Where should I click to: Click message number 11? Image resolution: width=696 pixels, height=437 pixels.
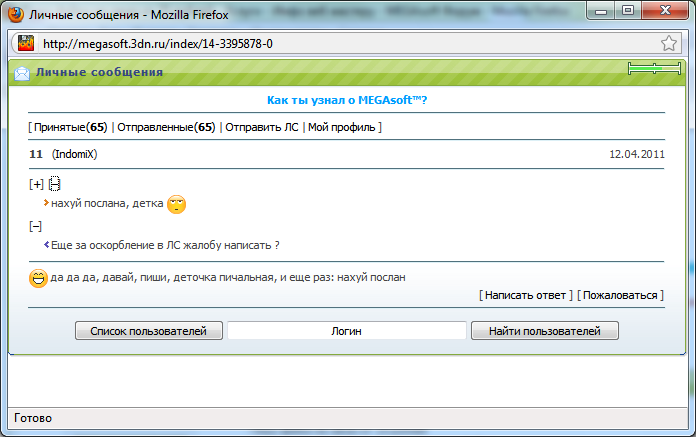coord(36,154)
